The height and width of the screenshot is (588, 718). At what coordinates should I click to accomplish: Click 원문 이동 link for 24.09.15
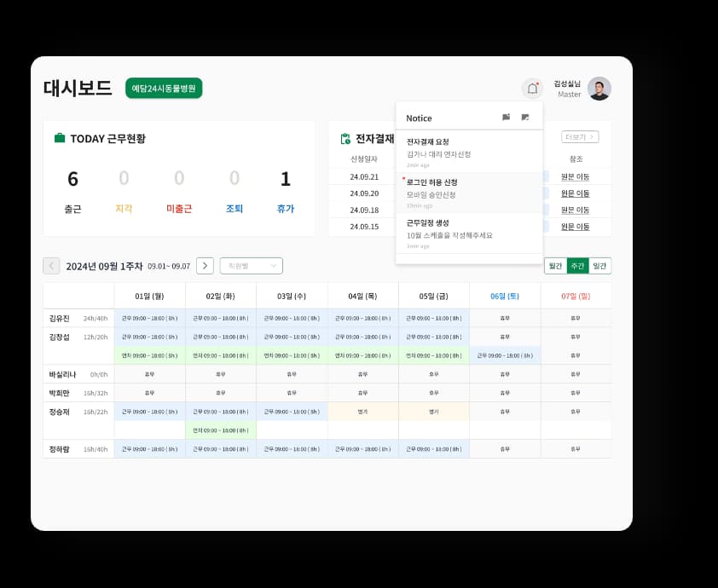click(575, 227)
